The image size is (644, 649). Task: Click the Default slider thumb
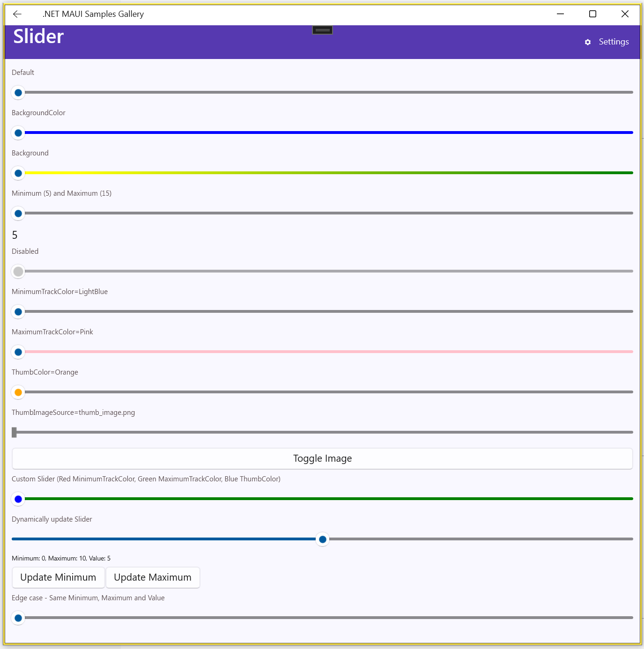(18, 93)
